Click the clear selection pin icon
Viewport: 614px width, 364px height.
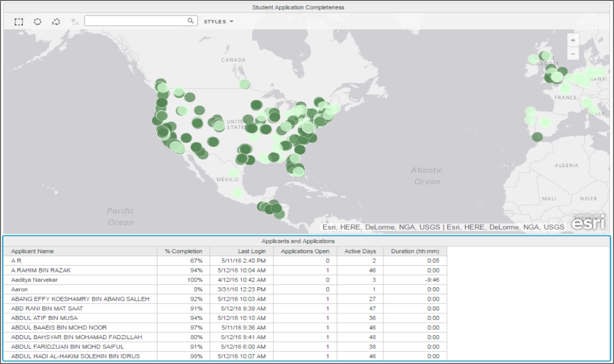(74, 21)
